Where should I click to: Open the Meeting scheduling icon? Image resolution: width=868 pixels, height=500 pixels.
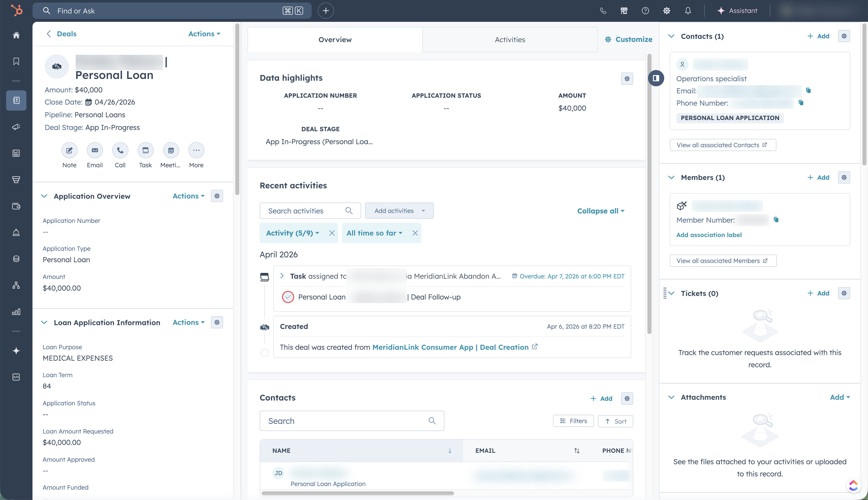pyautogui.click(x=171, y=150)
